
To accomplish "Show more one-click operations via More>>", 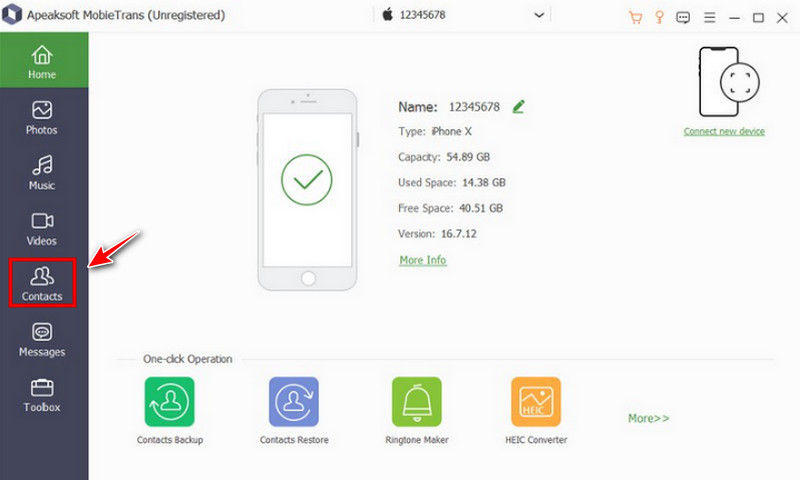I will click(648, 418).
